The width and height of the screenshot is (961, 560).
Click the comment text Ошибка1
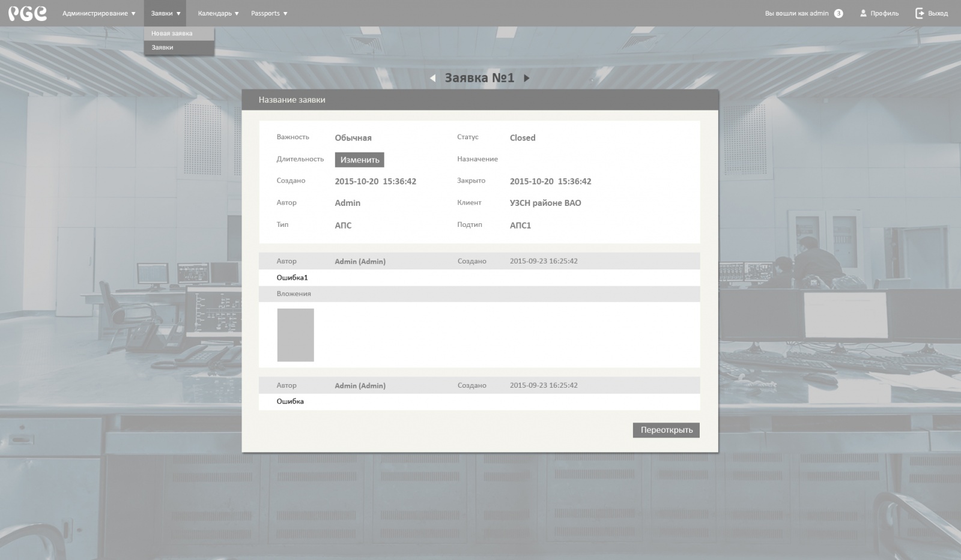point(292,277)
